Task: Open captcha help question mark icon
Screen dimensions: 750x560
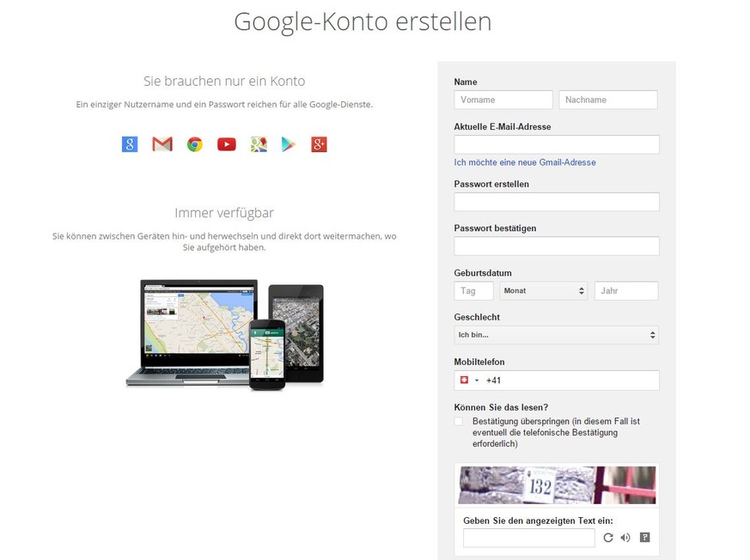Action: tap(645, 538)
